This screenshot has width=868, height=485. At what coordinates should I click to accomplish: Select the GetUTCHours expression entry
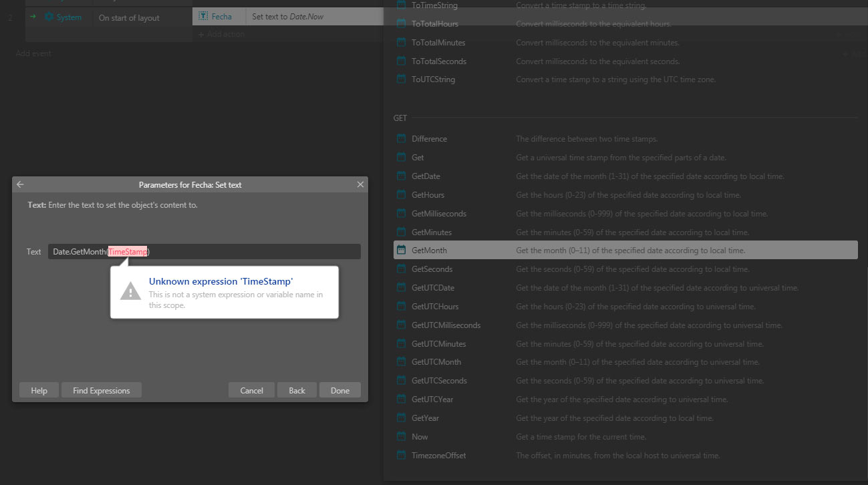click(435, 306)
